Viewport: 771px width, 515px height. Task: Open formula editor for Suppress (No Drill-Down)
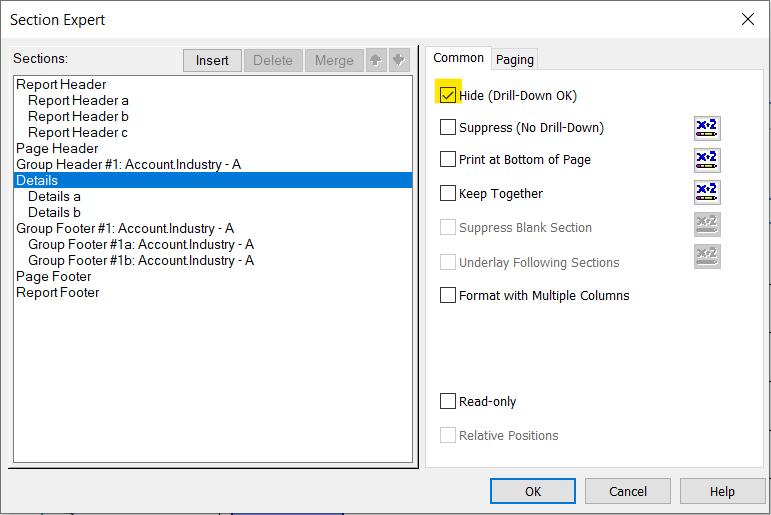point(707,128)
